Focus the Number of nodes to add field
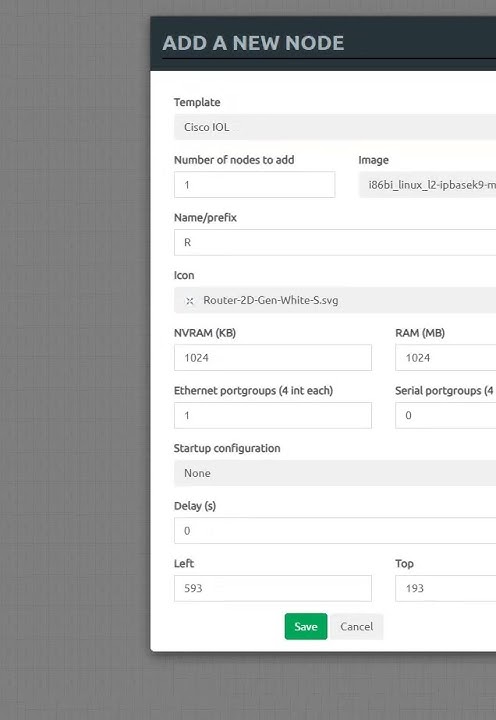Viewport: 496px width, 720px height. (254, 185)
